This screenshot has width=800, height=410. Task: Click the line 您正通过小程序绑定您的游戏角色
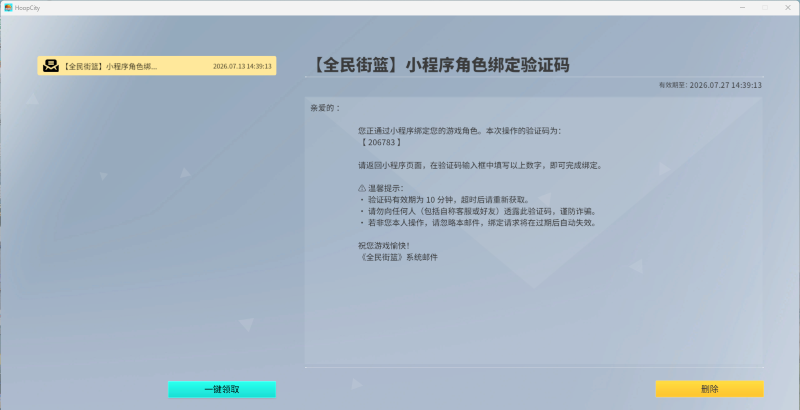point(460,131)
